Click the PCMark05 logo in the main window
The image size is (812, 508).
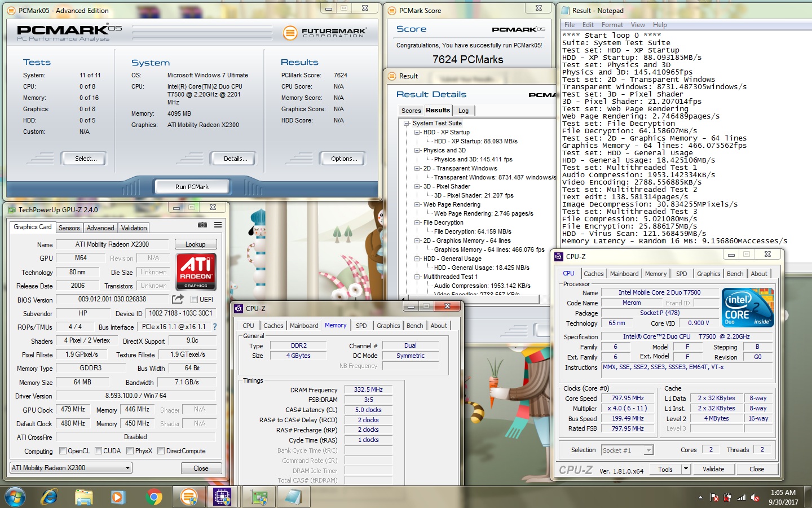click(69, 33)
